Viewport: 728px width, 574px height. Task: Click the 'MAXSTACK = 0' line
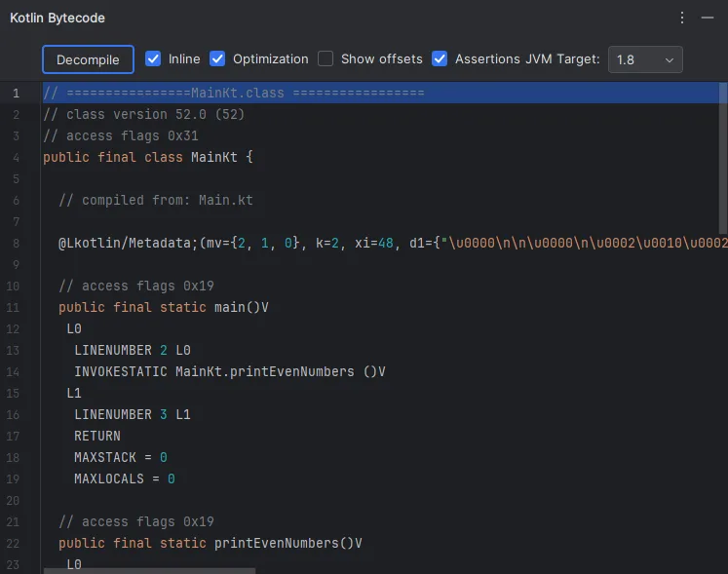[121, 457]
